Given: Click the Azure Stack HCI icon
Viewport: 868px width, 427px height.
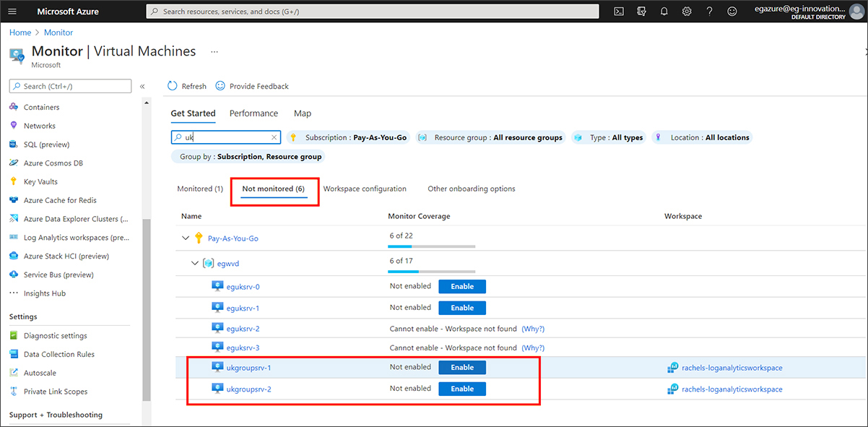Looking at the screenshot, I should pos(14,256).
